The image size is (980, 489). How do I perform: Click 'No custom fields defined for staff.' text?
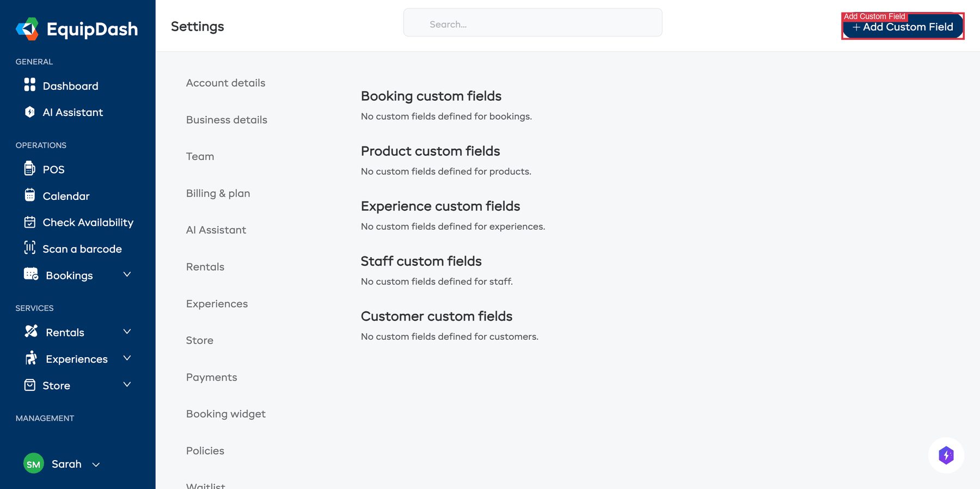pyautogui.click(x=437, y=282)
